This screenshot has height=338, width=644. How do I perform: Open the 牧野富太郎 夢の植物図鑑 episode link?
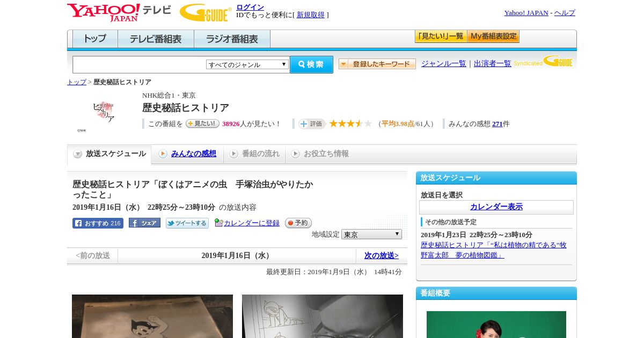[x=494, y=250]
